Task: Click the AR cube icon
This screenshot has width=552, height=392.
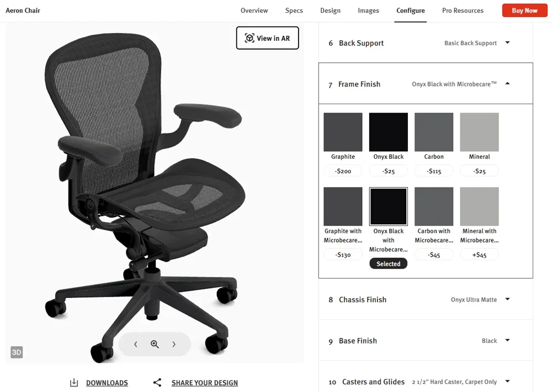Action: pos(250,38)
